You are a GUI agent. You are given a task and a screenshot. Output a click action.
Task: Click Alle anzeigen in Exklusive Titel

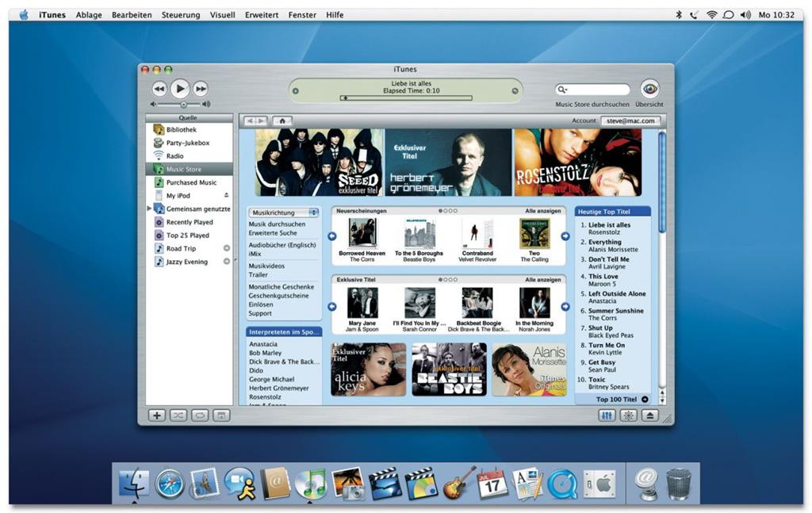pos(542,280)
